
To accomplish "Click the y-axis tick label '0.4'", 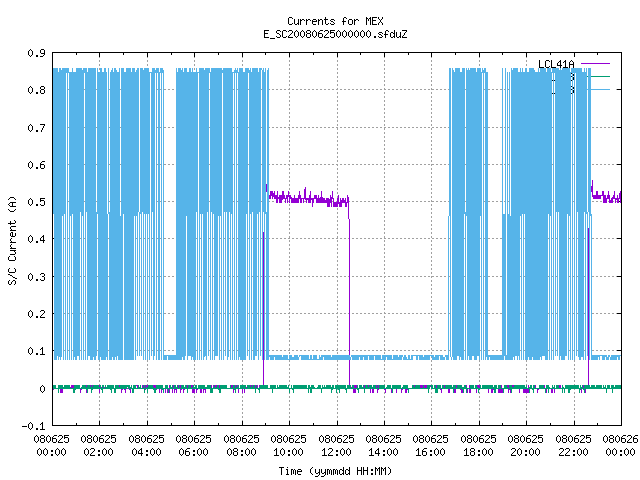I will (x=36, y=239).
